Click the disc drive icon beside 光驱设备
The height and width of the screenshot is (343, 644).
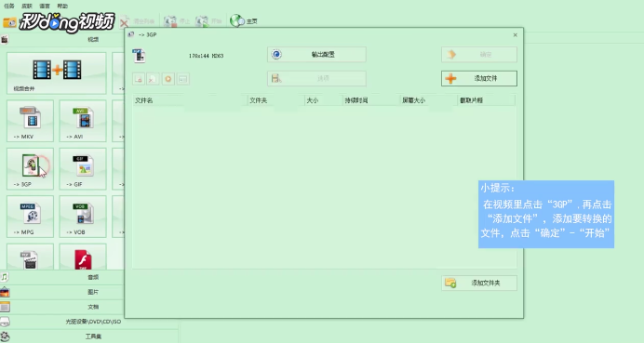tap(5, 322)
